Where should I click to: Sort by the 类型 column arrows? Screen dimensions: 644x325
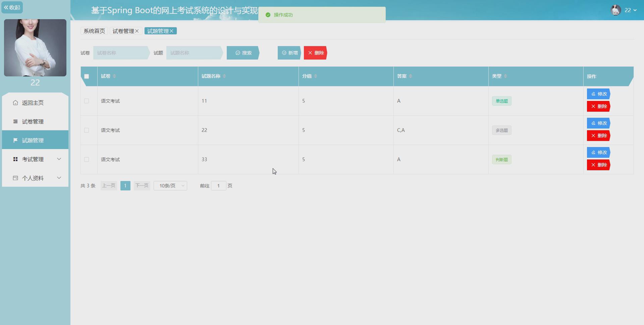505,76
